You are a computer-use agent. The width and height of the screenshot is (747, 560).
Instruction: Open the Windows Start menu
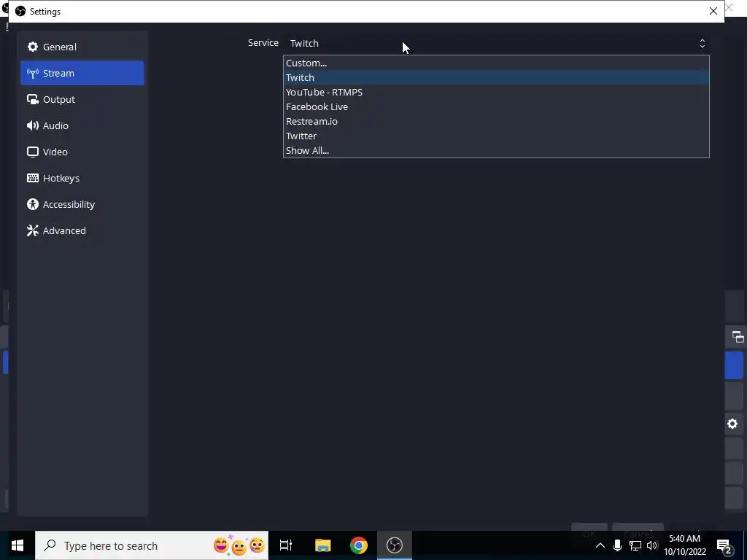tap(18, 545)
